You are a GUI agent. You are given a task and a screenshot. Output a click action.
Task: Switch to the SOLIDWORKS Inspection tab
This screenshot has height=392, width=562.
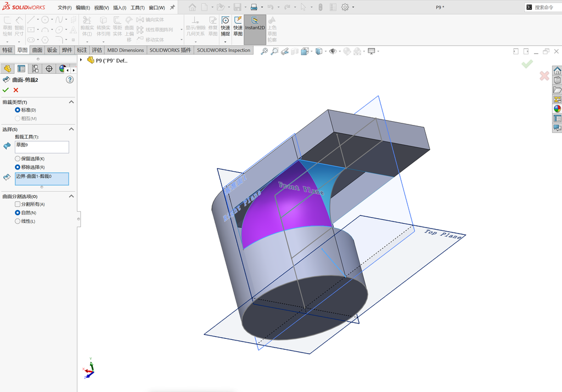click(x=224, y=50)
